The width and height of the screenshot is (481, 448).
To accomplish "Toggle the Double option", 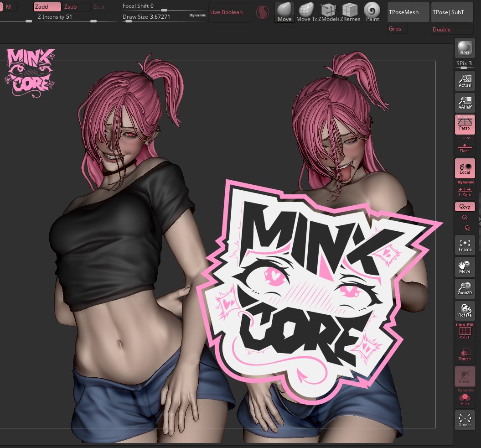I will [452, 30].
